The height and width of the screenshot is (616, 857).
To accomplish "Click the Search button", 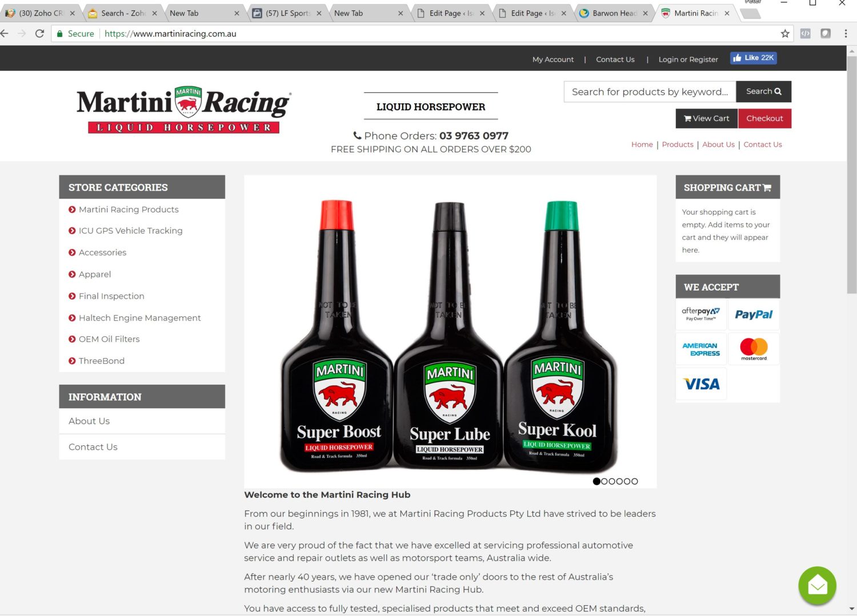I will [x=763, y=91].
